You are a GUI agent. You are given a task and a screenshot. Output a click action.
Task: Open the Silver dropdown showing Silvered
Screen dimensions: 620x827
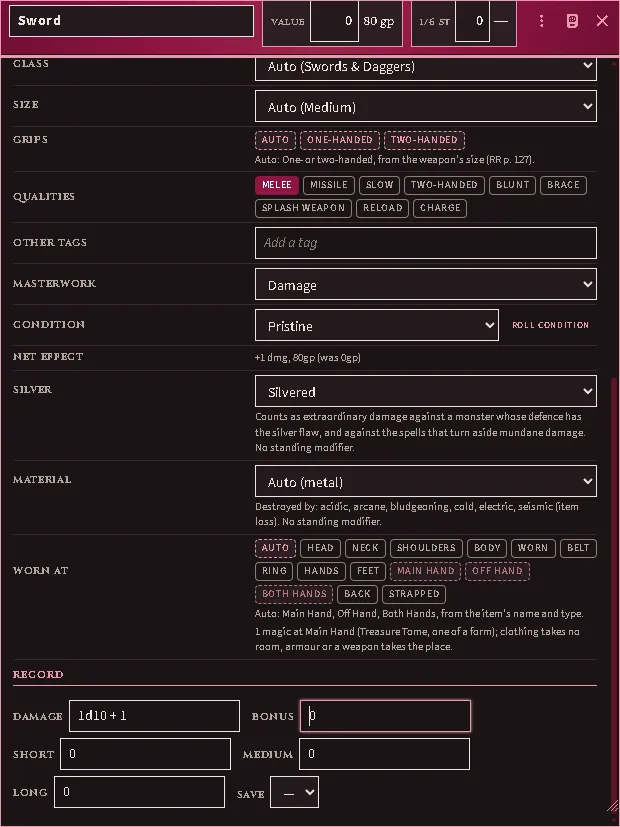(x=426, y=391)
